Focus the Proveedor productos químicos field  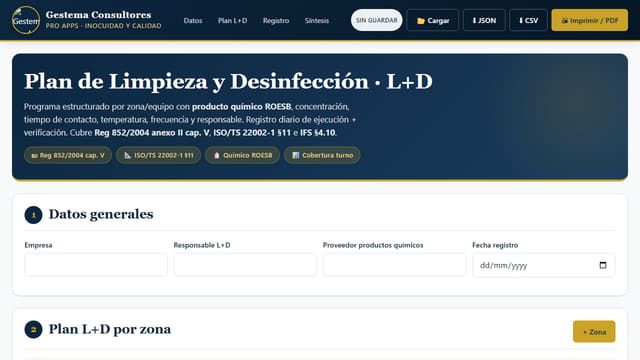[394, 265]
